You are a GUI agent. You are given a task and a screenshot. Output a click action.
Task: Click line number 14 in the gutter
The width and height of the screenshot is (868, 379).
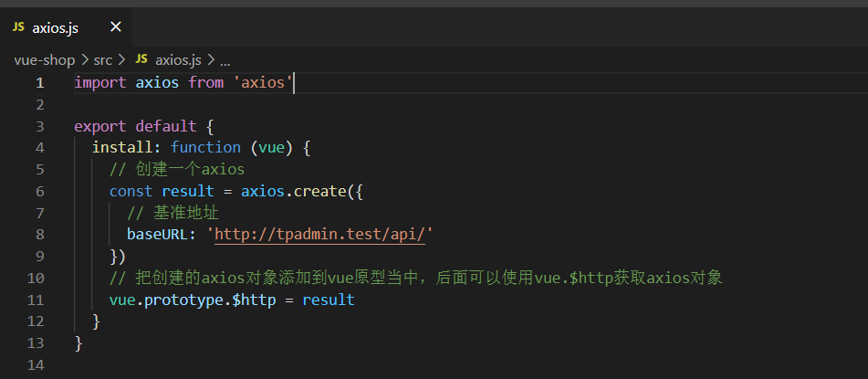coord(36,364)
